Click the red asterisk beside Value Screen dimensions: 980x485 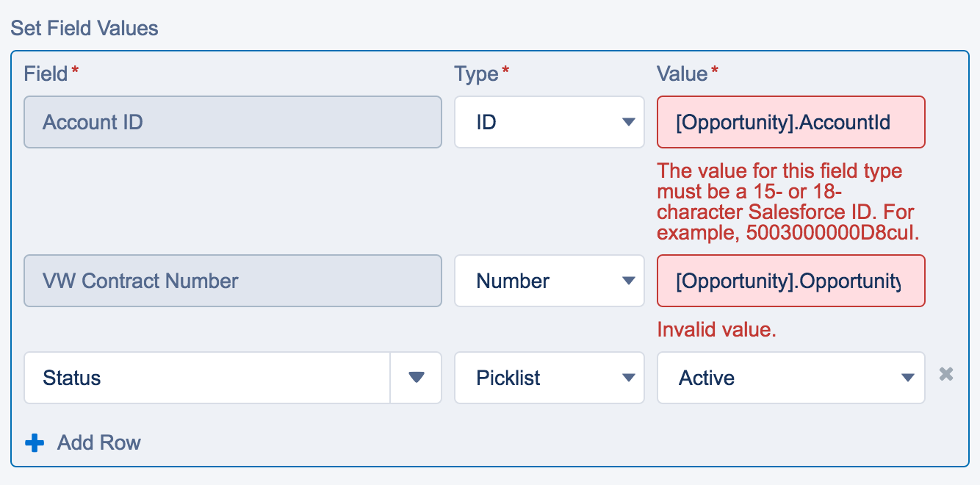click(x=715, y=71)
